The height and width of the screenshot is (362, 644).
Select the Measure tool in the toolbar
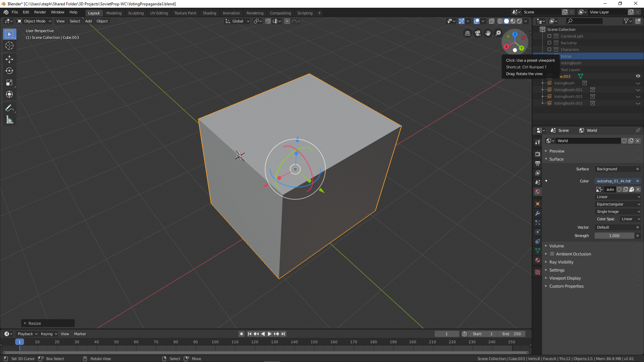coord(9,119)
